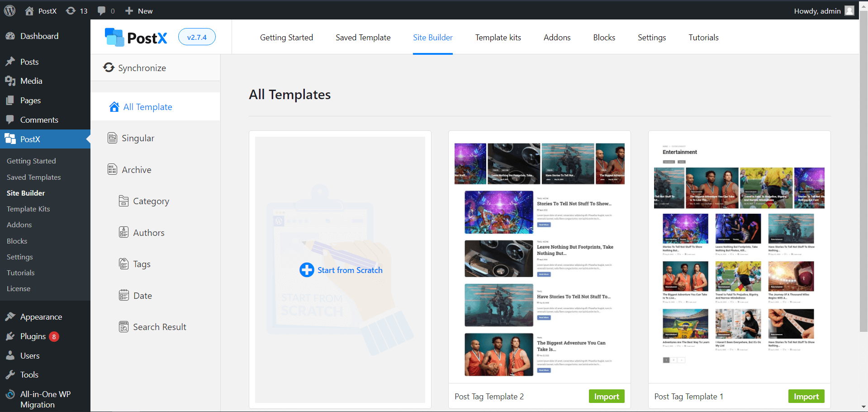Screen dimensions: 868x412
Task: Click the Tags template icon
Action: coord(123,264)
